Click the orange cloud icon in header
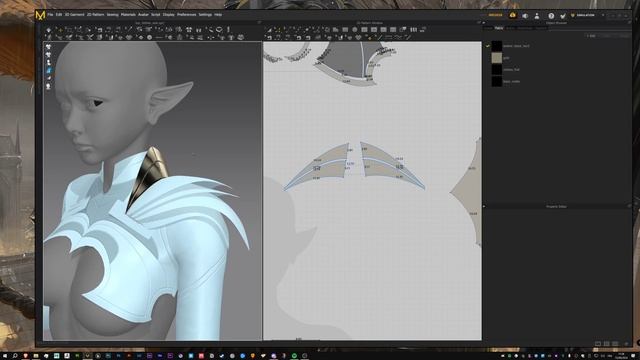This screenshot has height=360, width=640. click(x=513, y=15)
